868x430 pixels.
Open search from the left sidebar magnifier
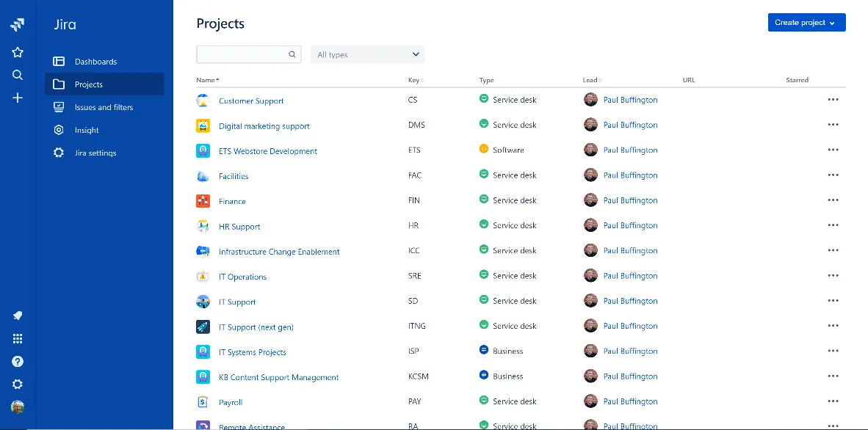coord(18,75)
